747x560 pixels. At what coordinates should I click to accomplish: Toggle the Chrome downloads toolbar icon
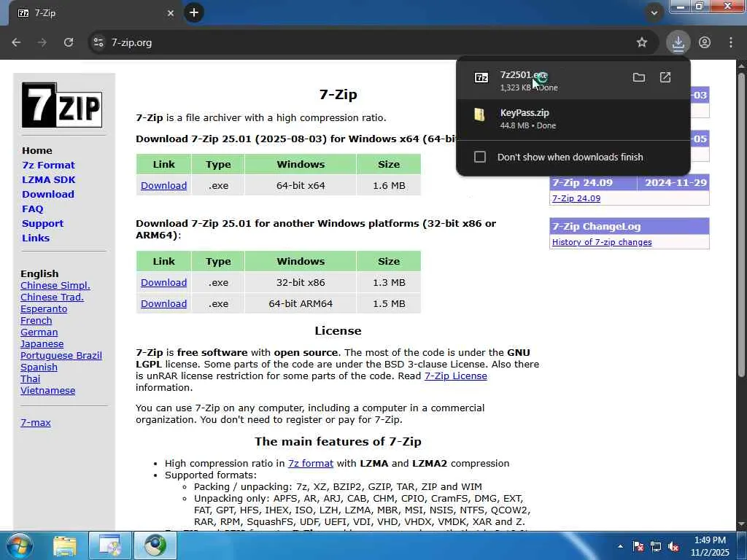click(678, 42)
